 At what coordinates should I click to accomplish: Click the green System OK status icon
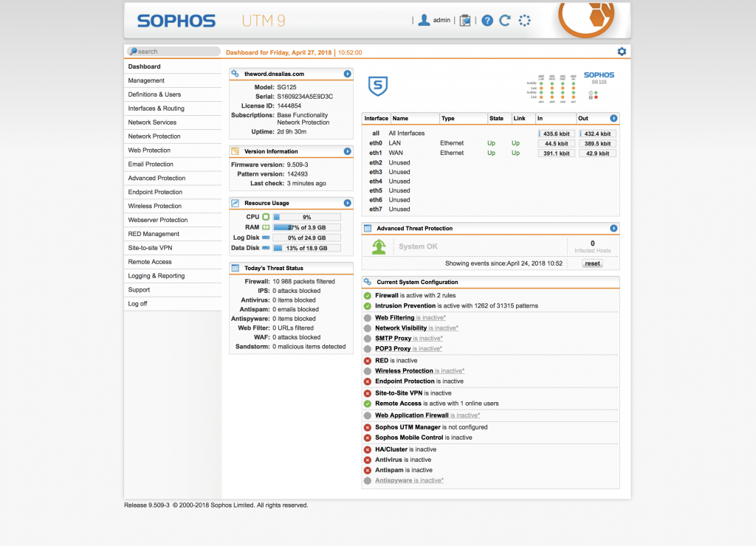pyautogui.click(x=379, y=246)
